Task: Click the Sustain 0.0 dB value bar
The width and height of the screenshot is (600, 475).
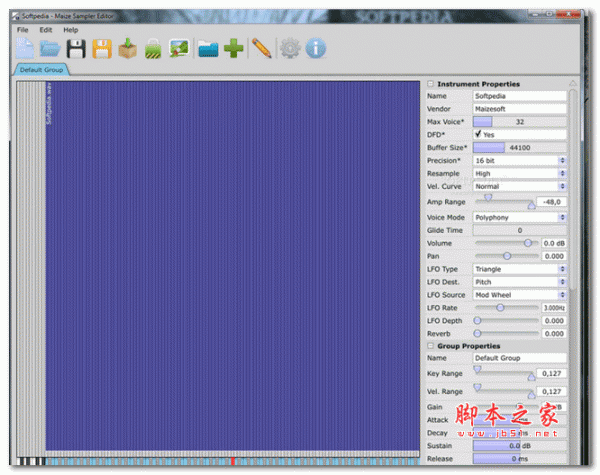Action: [520, 446]
